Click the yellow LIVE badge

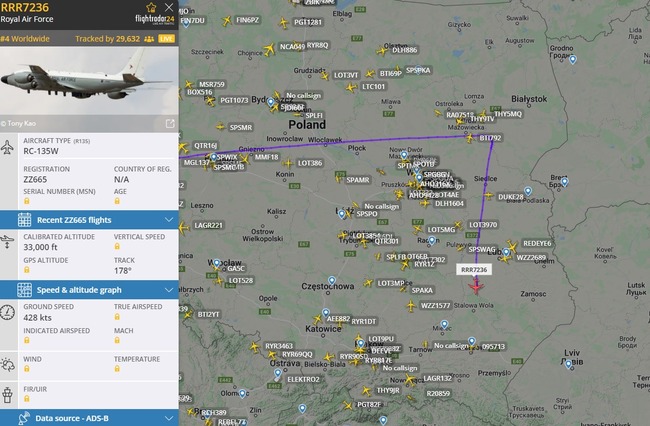pos(166,39)
